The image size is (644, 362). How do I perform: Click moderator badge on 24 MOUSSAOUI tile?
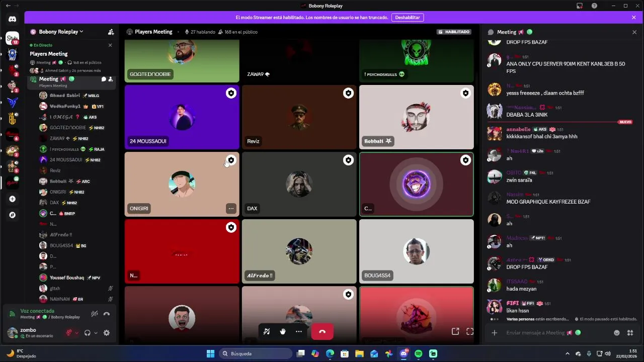click(x=231, y=94)
